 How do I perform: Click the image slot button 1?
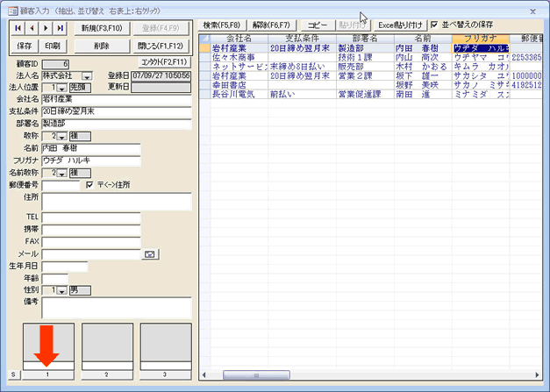tap(48, 374)
